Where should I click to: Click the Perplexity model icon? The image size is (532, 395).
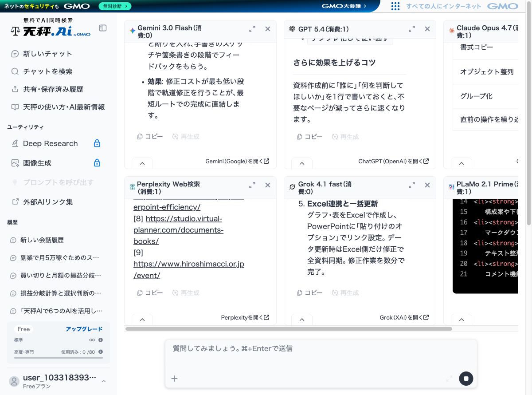click(x=132, y=187)
